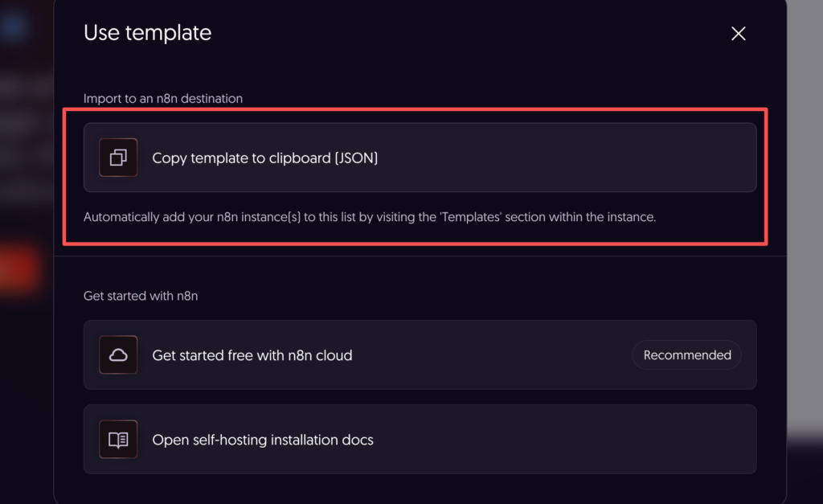The image size is (823, 504).
Task: Click the '[JSON]' text in the copy option
Action: pyautogui.click(x=356, y=158)
